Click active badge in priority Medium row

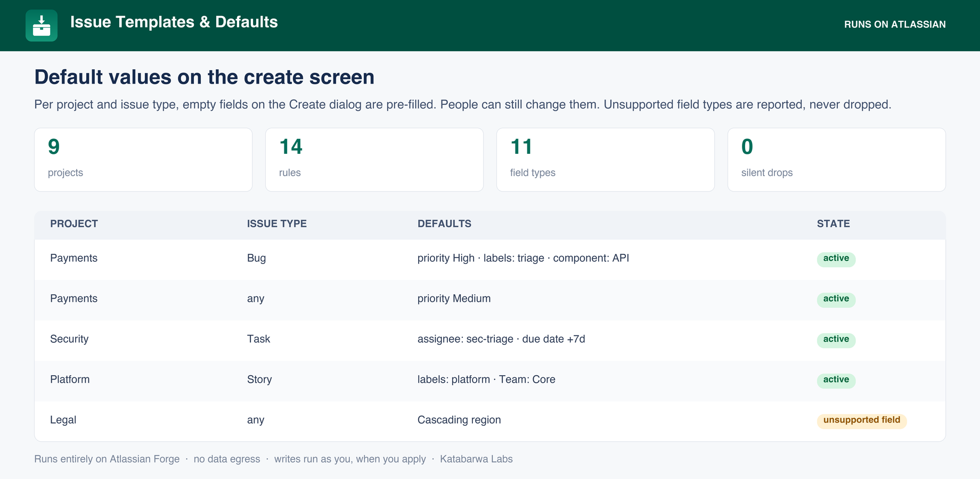tap(836, 299)
